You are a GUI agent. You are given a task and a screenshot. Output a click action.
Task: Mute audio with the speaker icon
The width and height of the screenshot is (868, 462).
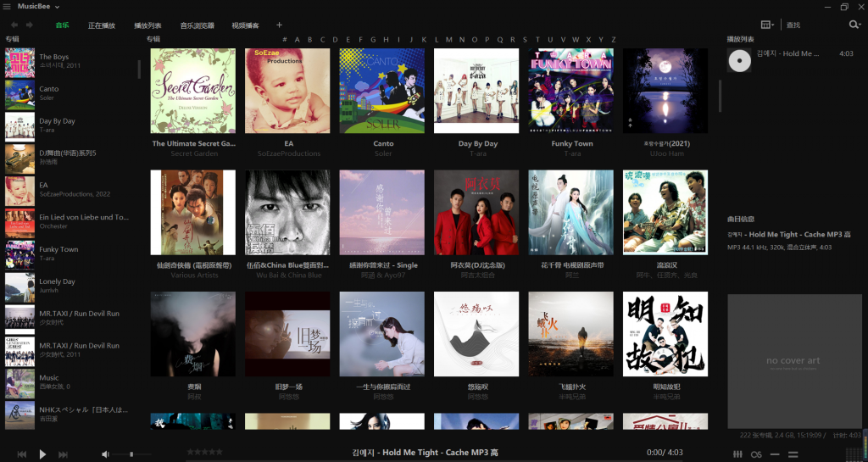105,454
